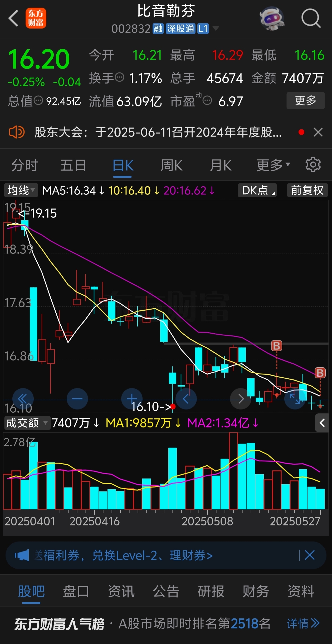332x644 pixels.
Task: Tap the tallest red volume bar
Action: (x=233, y=471)
